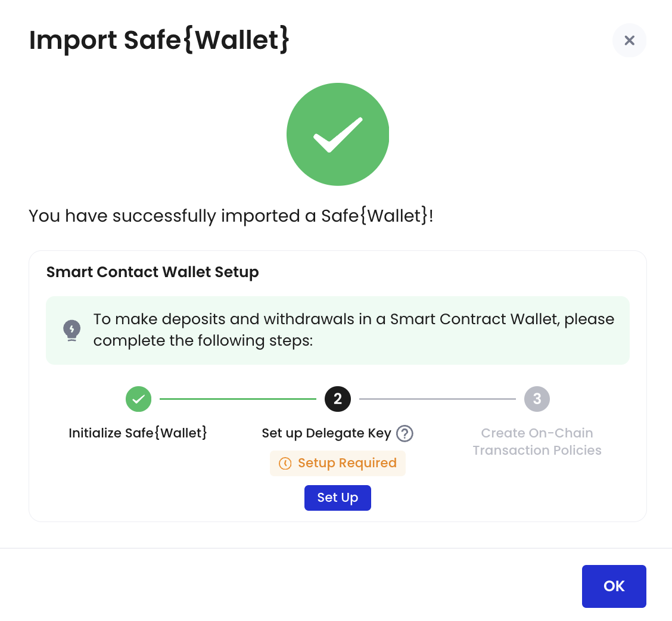Select step 2 circle in progress tracker
This screenshot has width=672, height=621.
pyautogui.click(x=338, y=399)
